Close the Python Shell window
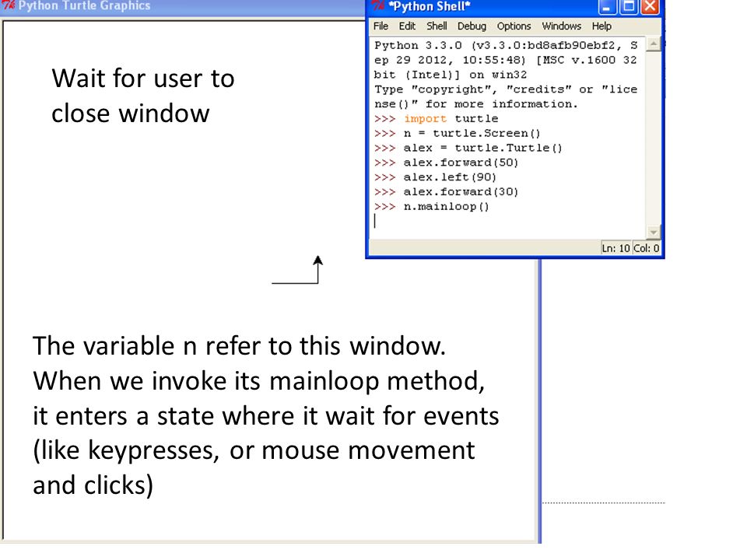Image resolution: width=747 pixels, height=560 pixels. pyautogui.click(x=650, y=7)
